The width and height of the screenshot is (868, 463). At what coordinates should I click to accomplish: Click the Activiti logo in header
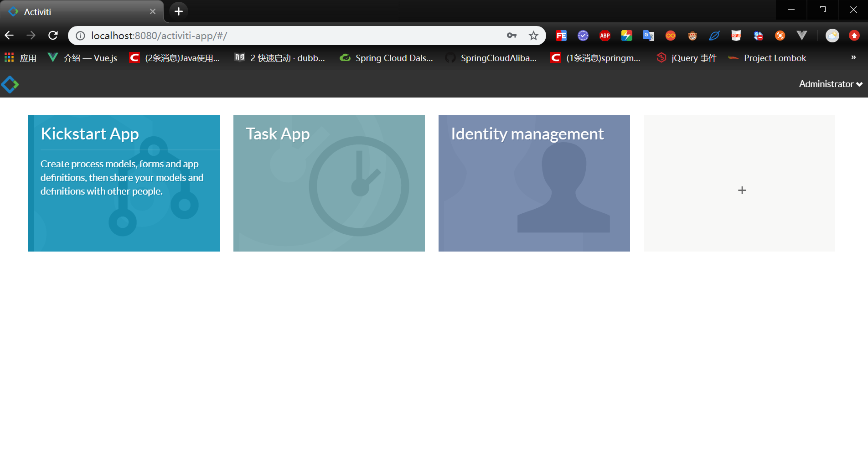tap(10, 84)
